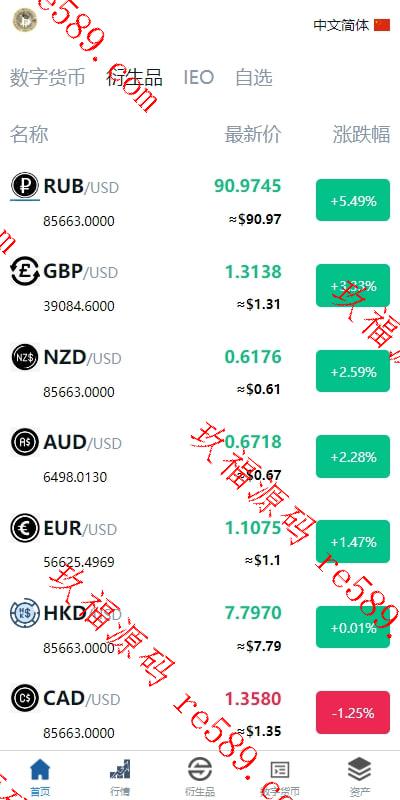400x800 pixels.
Task: Select the NZD coin icon
Action: point(24,357)
